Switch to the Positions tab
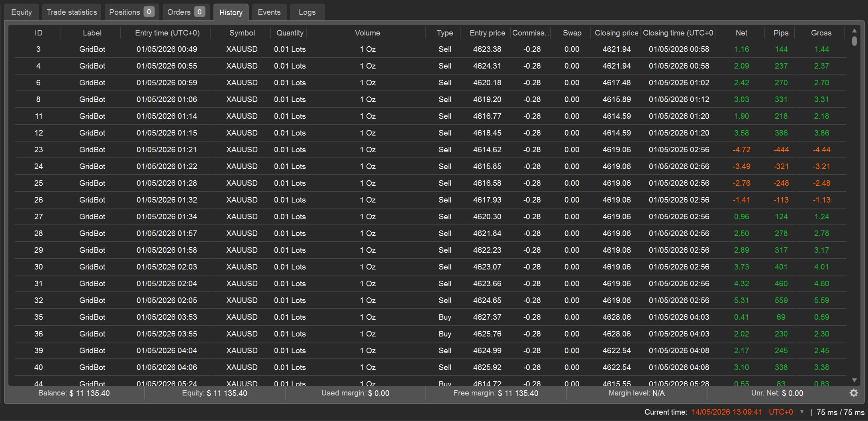This screenshot has width=868, height=421. pos(132,12)
